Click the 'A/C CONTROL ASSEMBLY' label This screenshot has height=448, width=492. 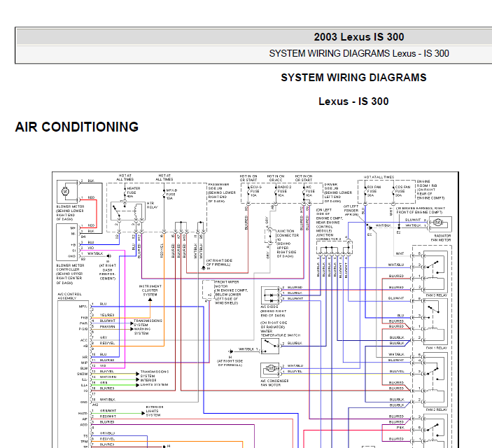pyautogui.click(x=69, y=296)
